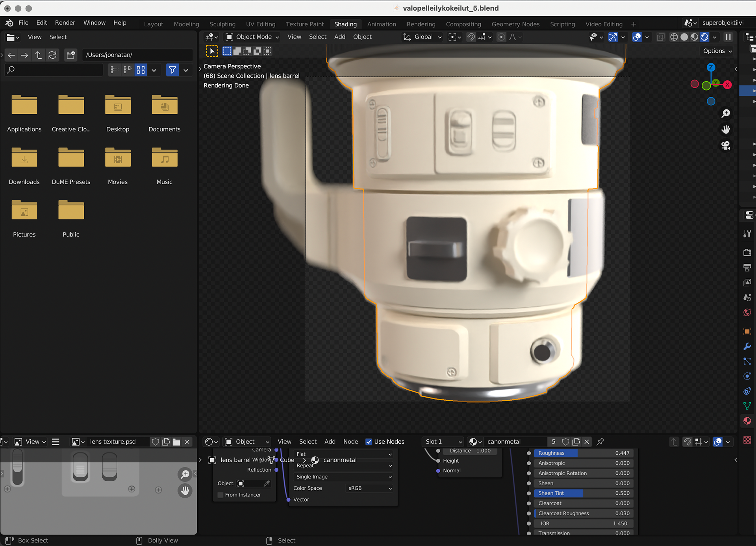Open the Modifiers wrench properties tab

coord(747,346)
